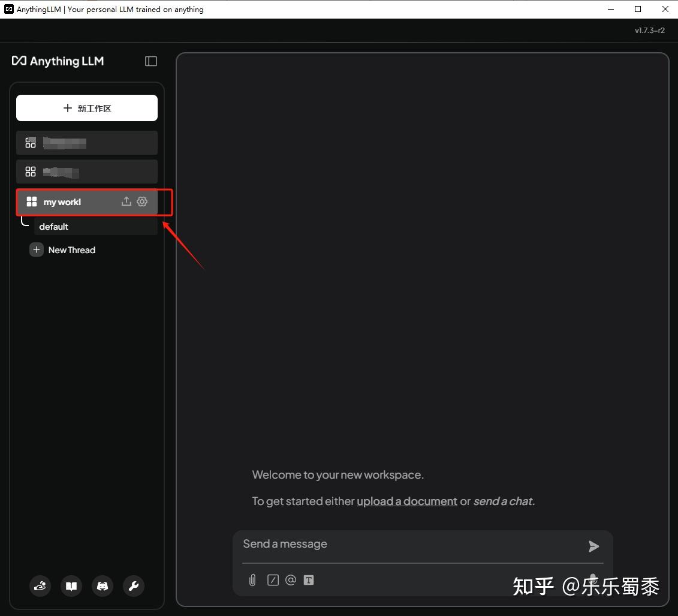Click the v1.7.3-r2 version text
Screen dimensions: 678x616
649,30
